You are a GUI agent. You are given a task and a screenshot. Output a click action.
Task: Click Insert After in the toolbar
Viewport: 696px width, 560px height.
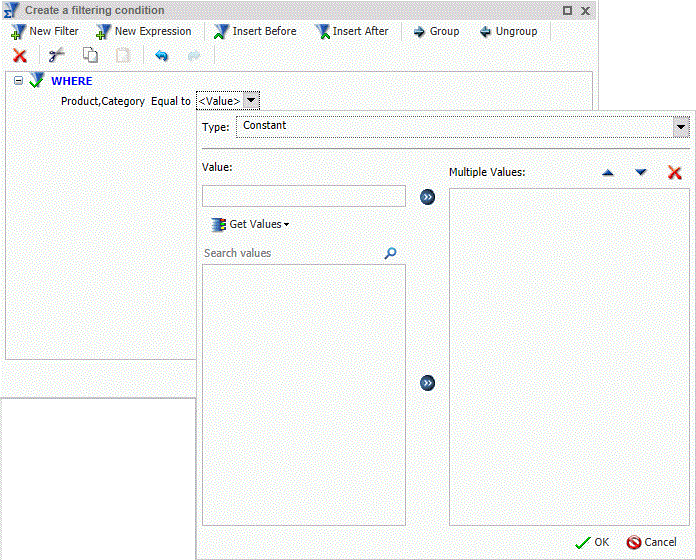352,32
